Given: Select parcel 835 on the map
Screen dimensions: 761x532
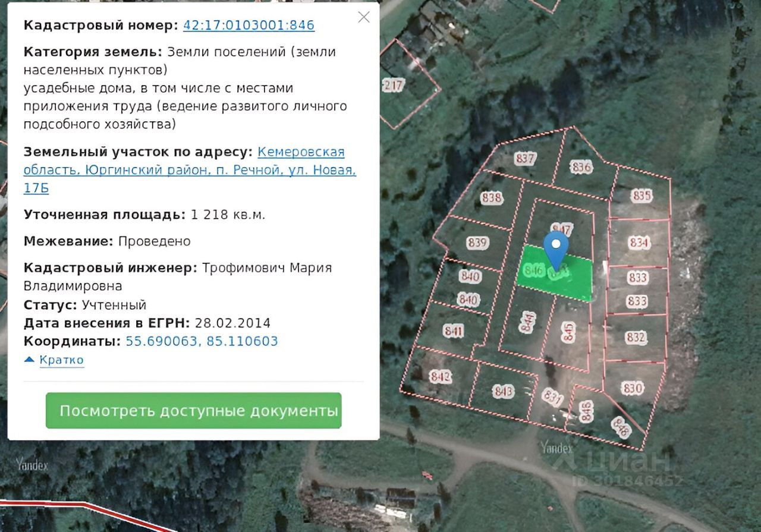Looking at the screenshot, I should pos(642,196).
